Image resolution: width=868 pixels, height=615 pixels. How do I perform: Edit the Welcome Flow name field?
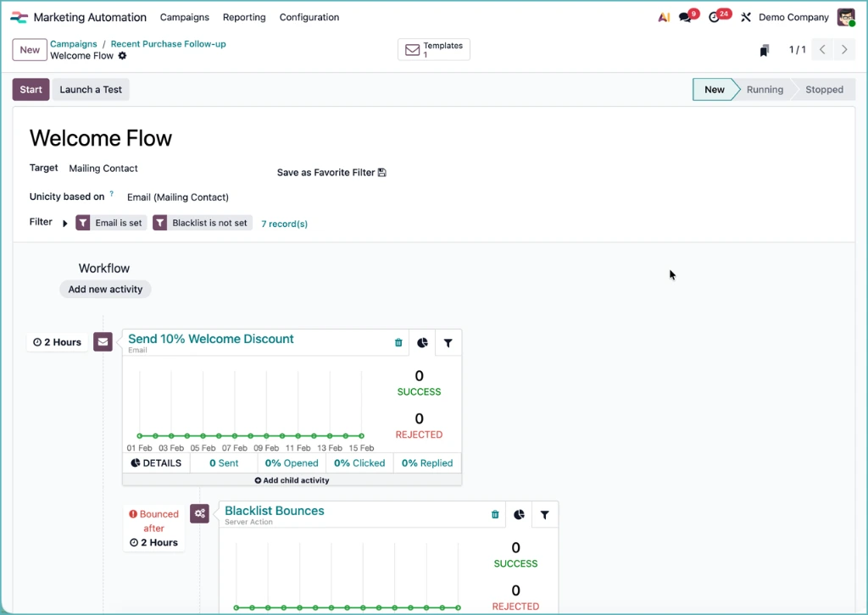click(101, 138)
